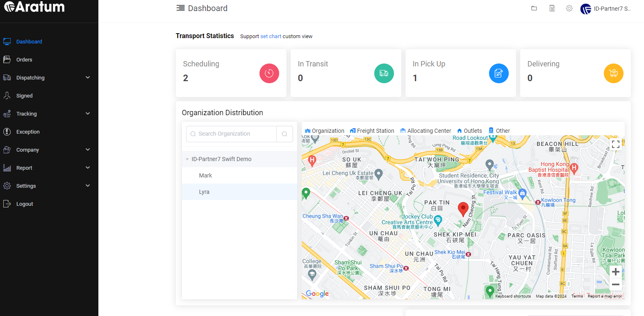Click the Tracking sidebar icon
644x316 pixels.
tap(7, 114)
